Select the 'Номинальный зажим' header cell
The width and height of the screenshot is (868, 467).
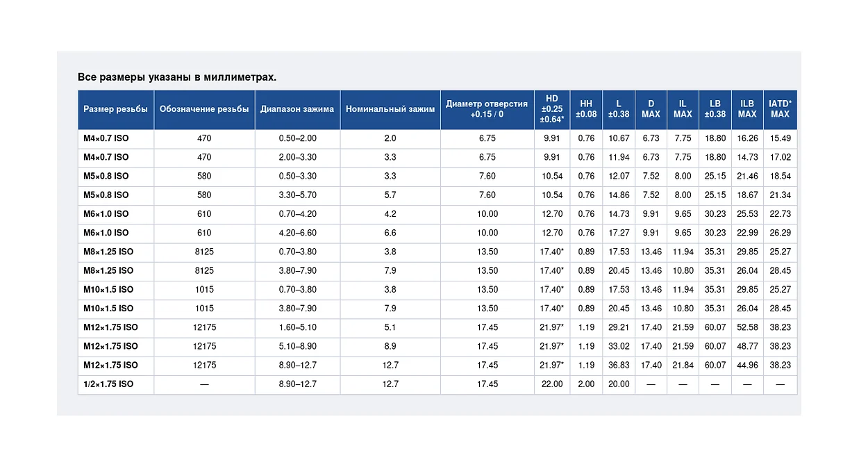[x=390, y=109]
